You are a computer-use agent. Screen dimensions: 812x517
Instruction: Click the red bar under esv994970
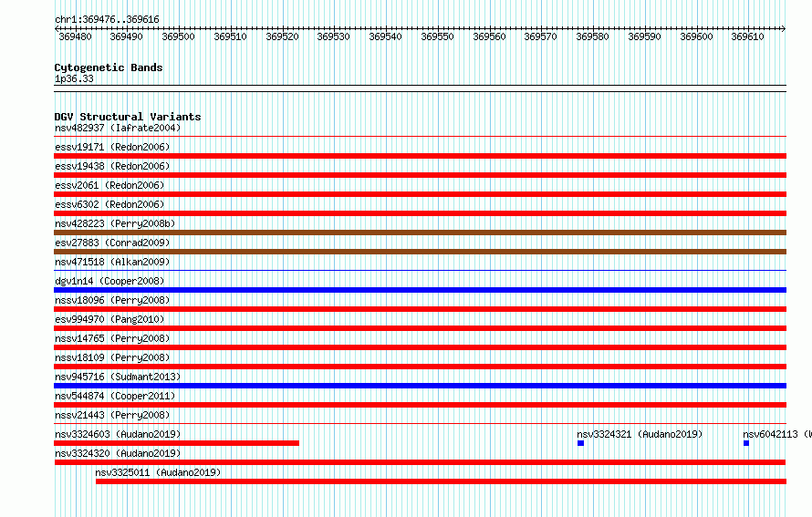[420, 328]
